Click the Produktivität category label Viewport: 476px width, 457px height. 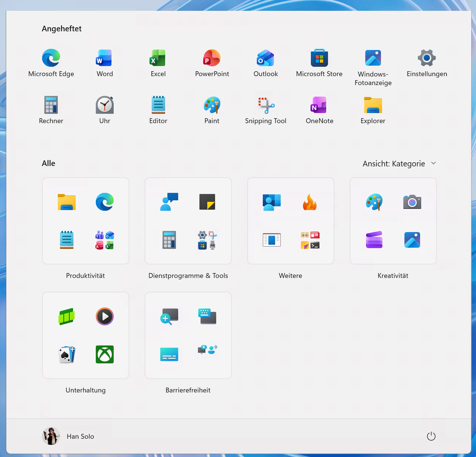(85, 276)
